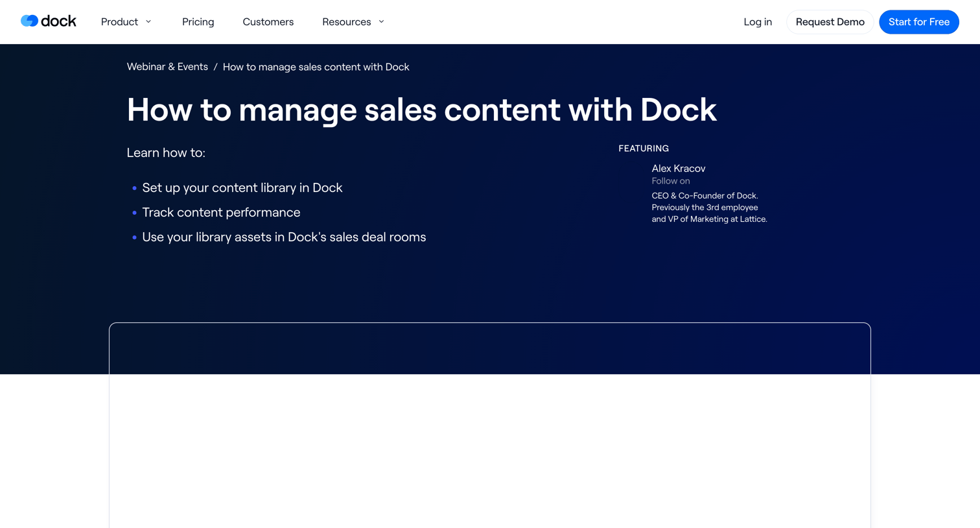The width and height of the screenshot is (980, 528).
Task: Expand the Product dropdown chevron
Action: point(148,21)
